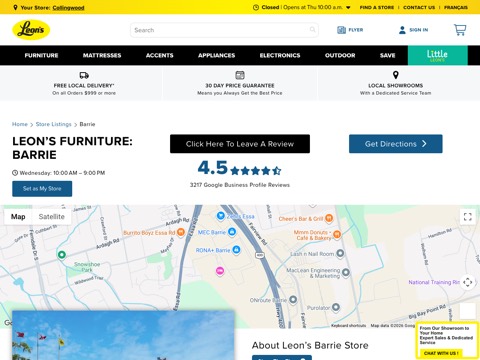480x360 pixels.
Task: Click Keyboard shortcuts on the map
Action: (x=348, y=325)
